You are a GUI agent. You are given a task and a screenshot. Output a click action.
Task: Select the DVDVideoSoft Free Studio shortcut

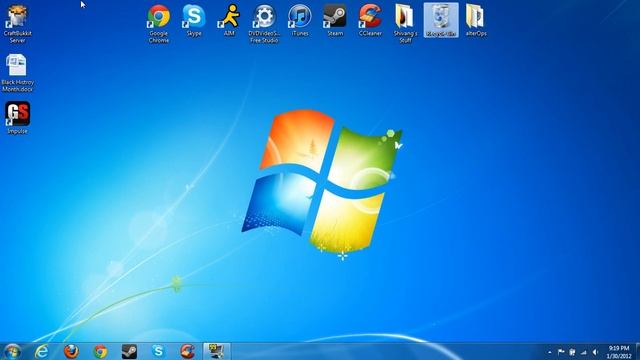pyautogui.click(x=264, y=24)
